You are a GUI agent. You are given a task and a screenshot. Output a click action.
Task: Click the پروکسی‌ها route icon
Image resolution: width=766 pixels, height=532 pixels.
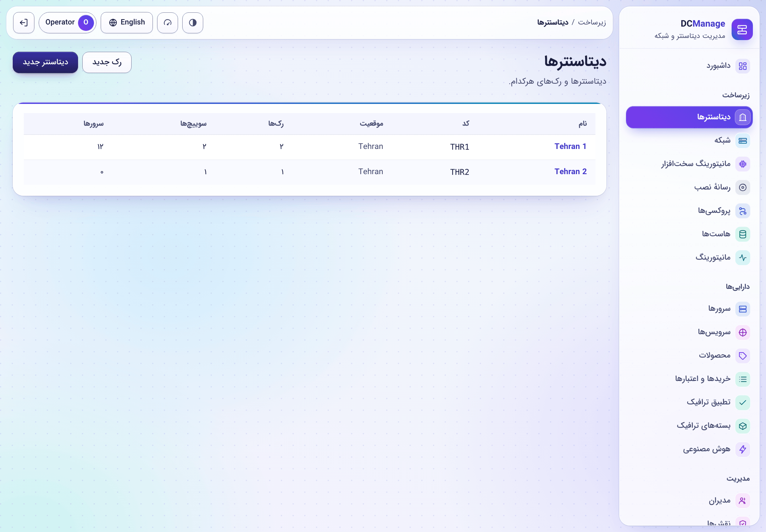pos(743,211)
